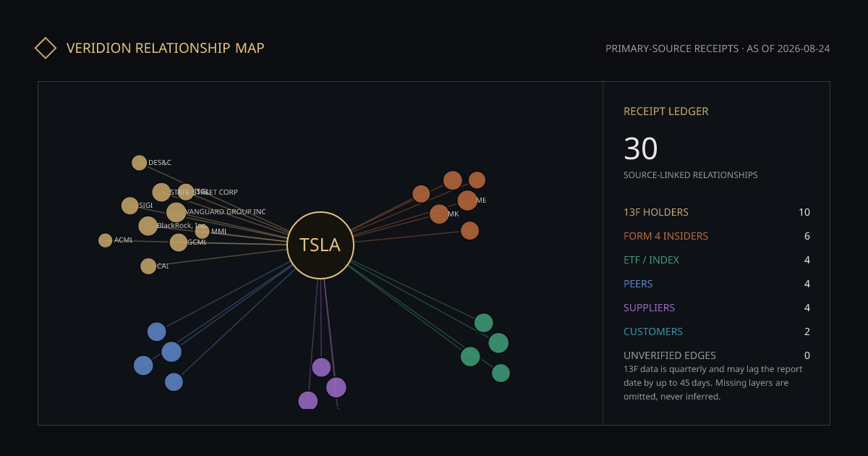Select the central TSLA node
This screenshot has height=456, width=868.
pyautogui.click(x=320, y=245)
